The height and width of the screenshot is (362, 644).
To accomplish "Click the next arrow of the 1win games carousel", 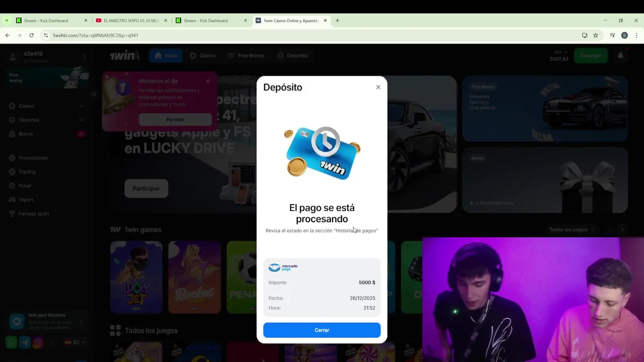I will (622, 230).
